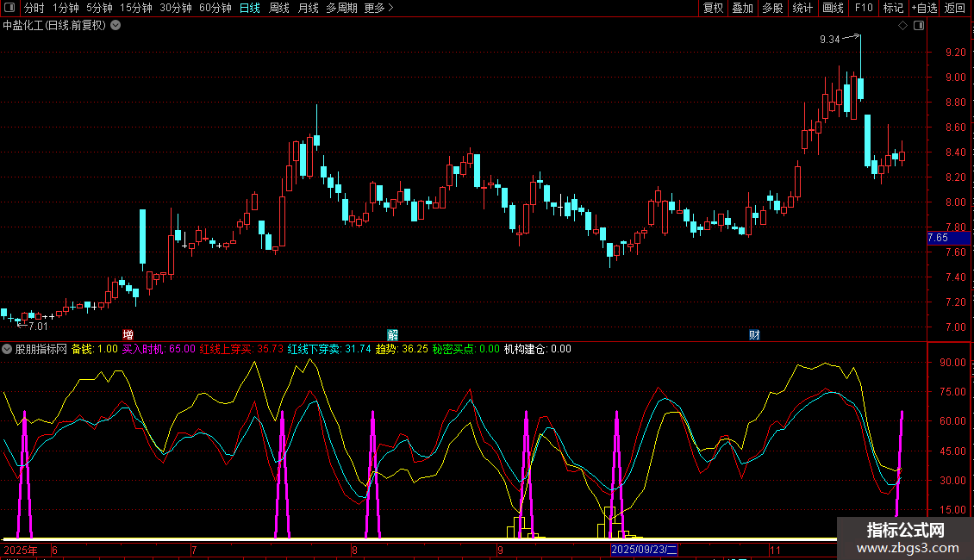Screen dimensions: 974x560
Task: Click the red 增 event marker
Action: pos(128,334)
